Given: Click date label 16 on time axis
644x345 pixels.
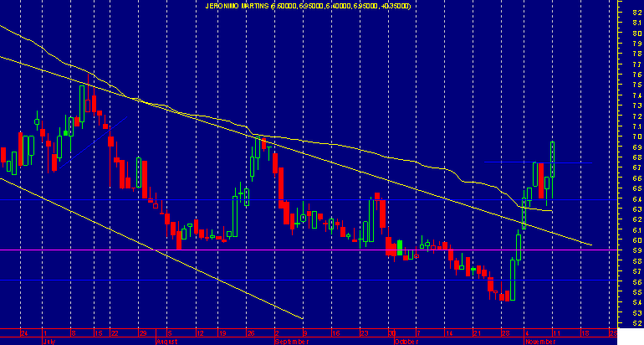Looking at the screenshot, I should pyautogui.click(x=335, y=333).
